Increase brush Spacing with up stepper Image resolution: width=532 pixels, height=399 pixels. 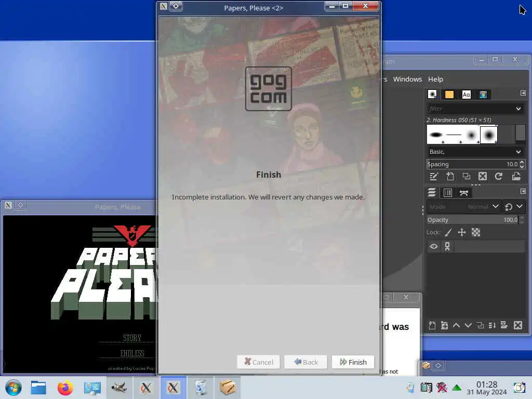point(522,162)
